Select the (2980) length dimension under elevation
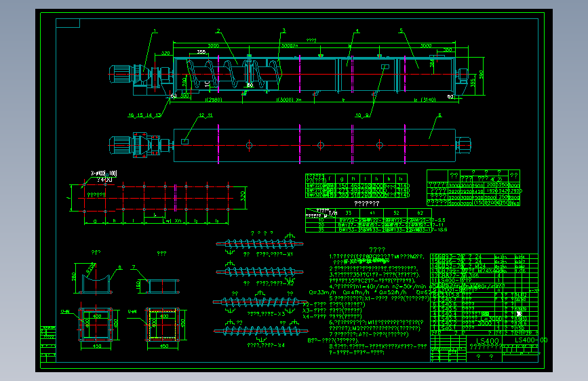Screen dimensions: 588x381 point(214,100)
